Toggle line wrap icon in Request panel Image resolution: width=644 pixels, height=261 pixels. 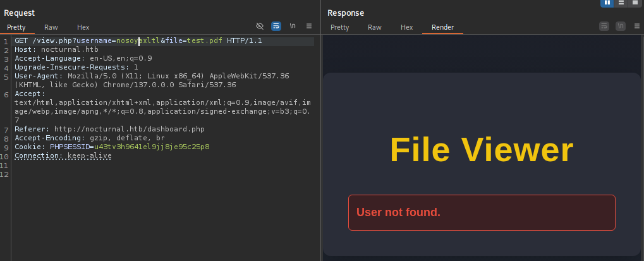pyautogui.click(x=276, y=26)
